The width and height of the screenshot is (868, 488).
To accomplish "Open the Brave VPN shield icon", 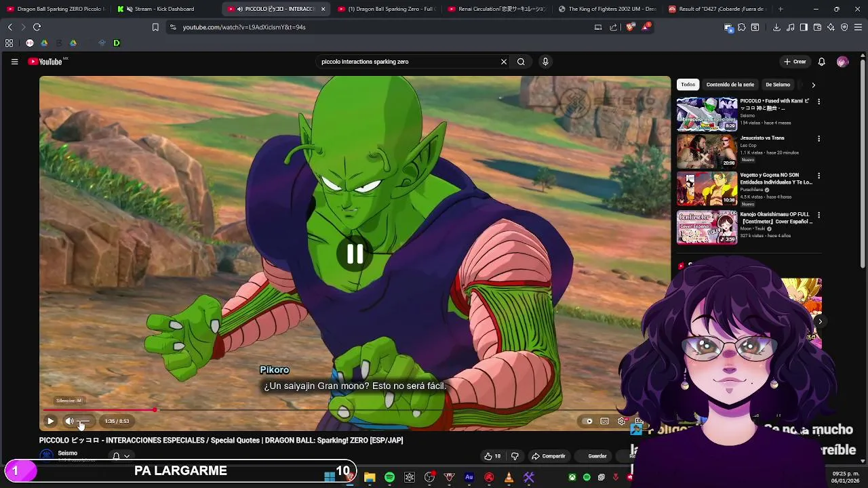I will [x=844, y=27].
